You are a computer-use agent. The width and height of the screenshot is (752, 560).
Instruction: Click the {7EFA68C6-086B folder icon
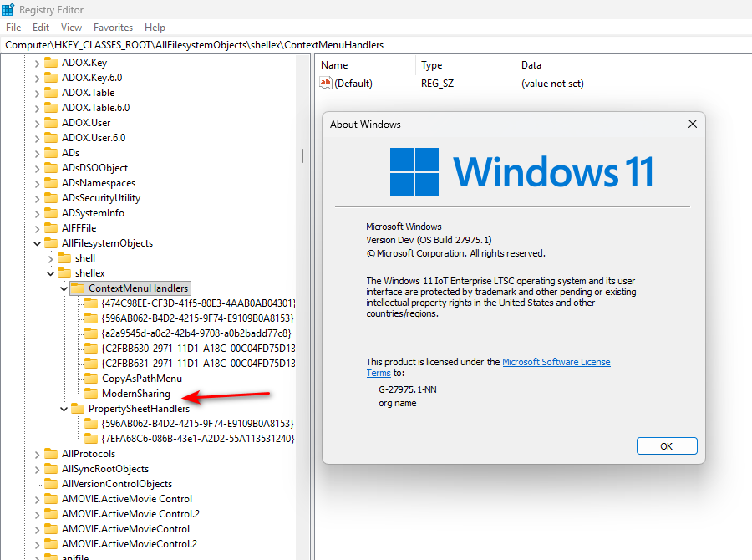[90, 439]
